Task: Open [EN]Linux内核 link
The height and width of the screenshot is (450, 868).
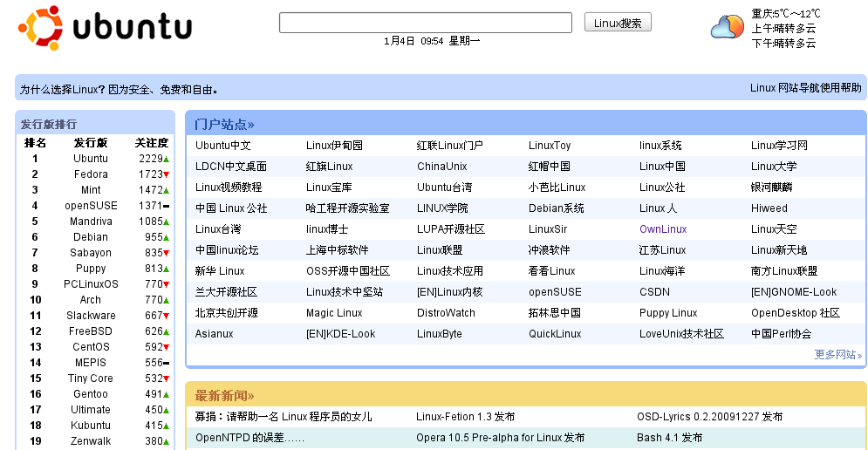Action: tap(449, 292)
